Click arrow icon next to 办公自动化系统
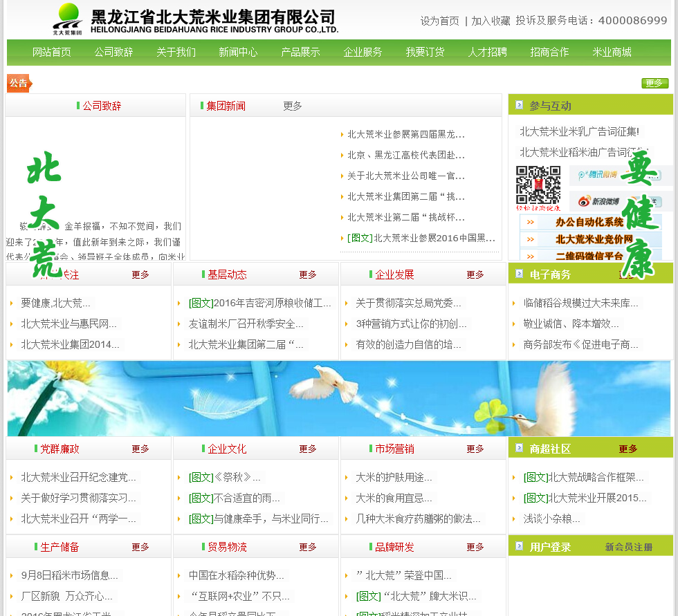 tap(531, 222)
